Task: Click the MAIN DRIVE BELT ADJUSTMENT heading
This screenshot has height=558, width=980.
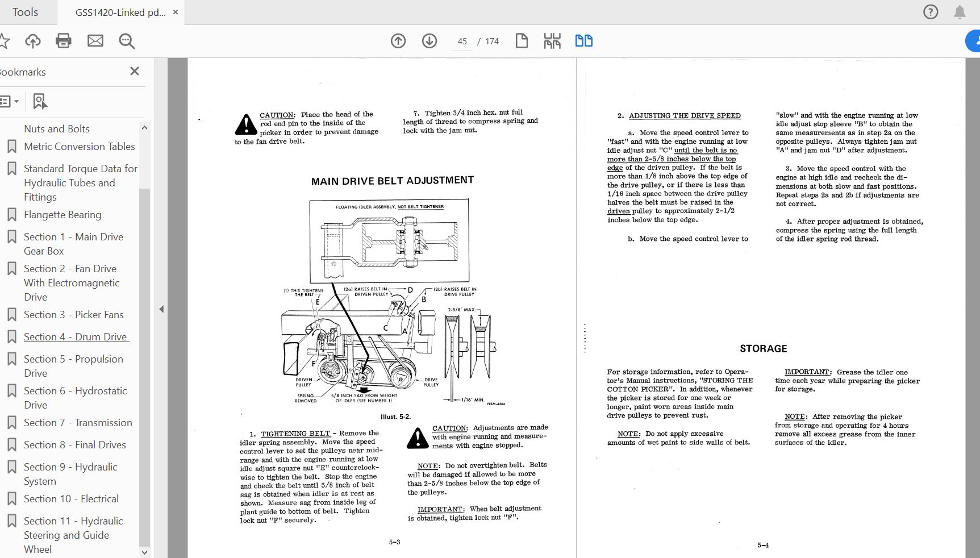Action: tap(393, 181)
